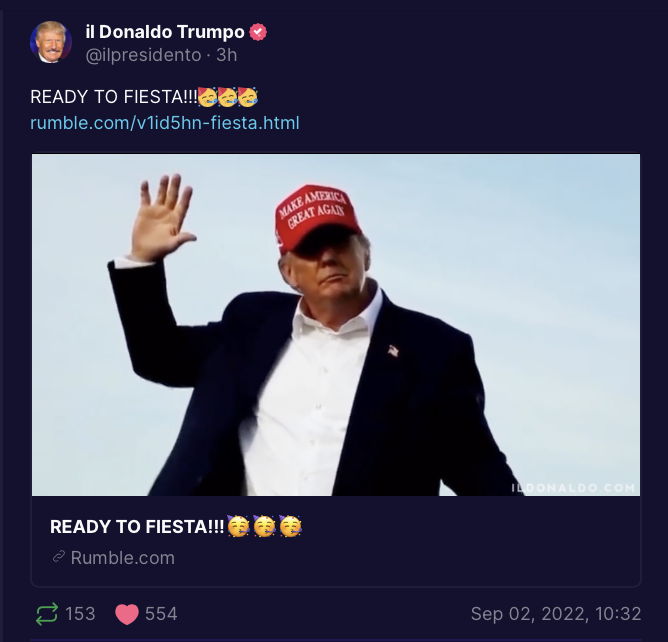Open the profile avatar picture
The width and height of the screenshot is (668, 642).
tap(51, 42)
